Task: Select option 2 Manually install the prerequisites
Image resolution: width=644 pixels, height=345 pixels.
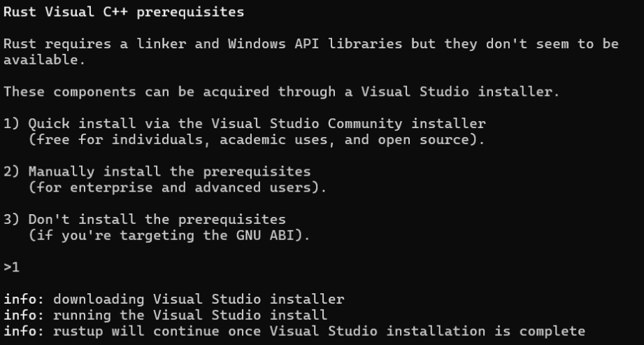Action: 157,171
